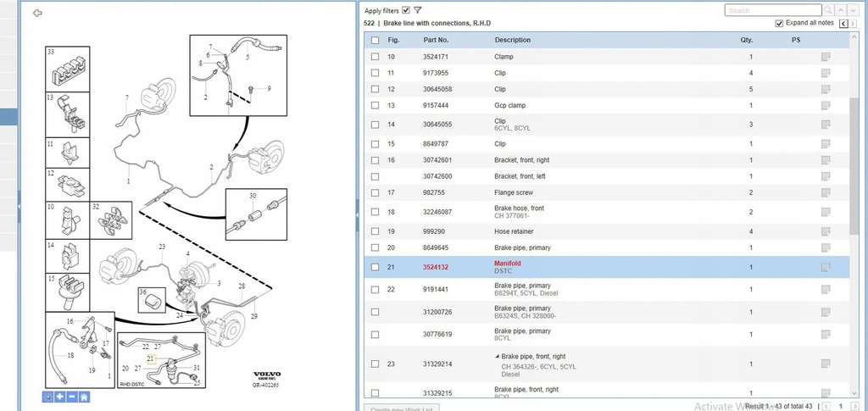Click the search magnifier icon
This screenshot has height=411, width=868.
(x=828, y=10)
